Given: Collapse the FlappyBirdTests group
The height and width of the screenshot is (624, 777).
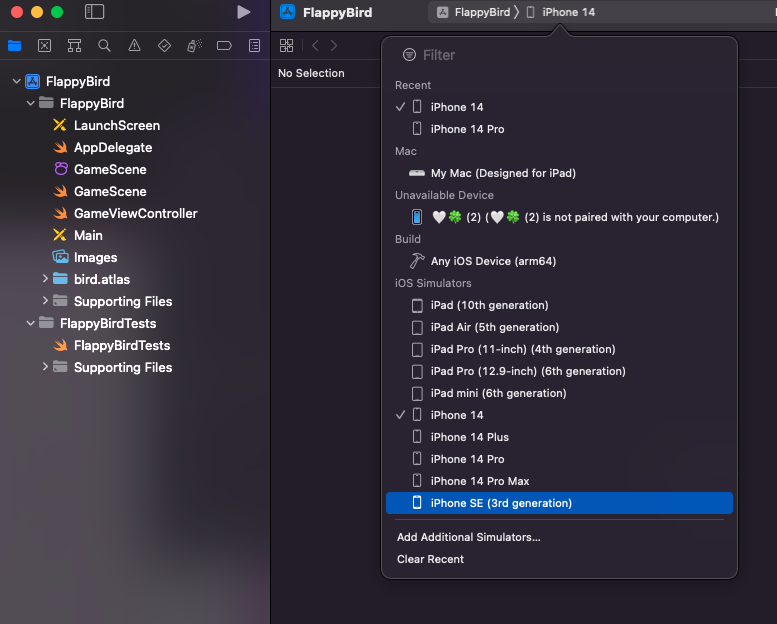Looking at the screenshot, I should (30, 323).
